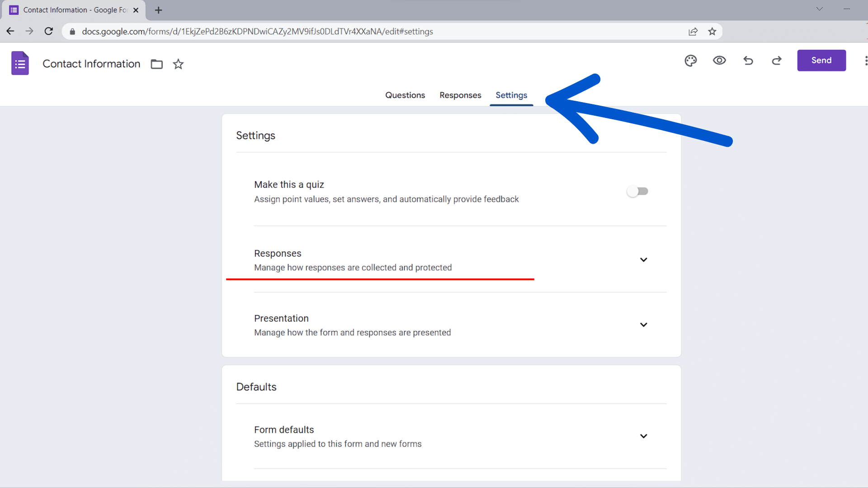Expand the Presentation settings section
The image size is (868, 488).
tap(643, 324)
